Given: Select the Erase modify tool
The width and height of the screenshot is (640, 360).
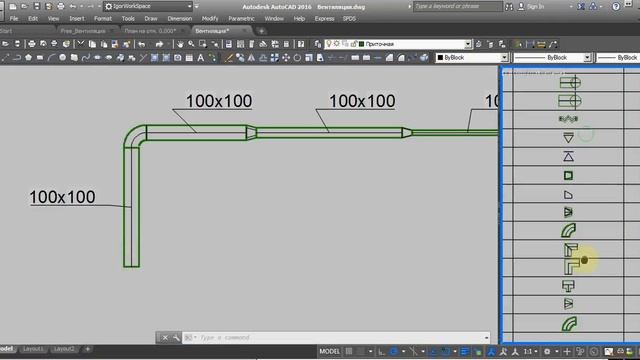Looking at the screenshot, I should pyautogui.click(x=229, y=58).
